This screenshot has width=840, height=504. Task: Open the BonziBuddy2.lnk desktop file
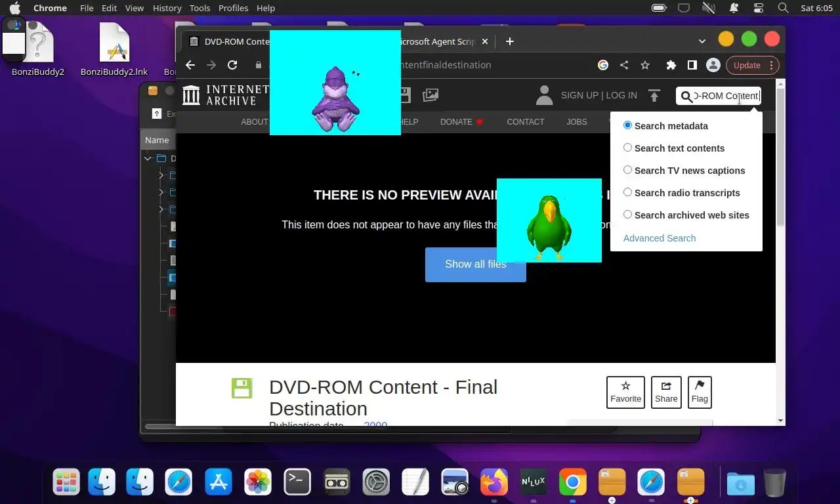pos(114,50)
